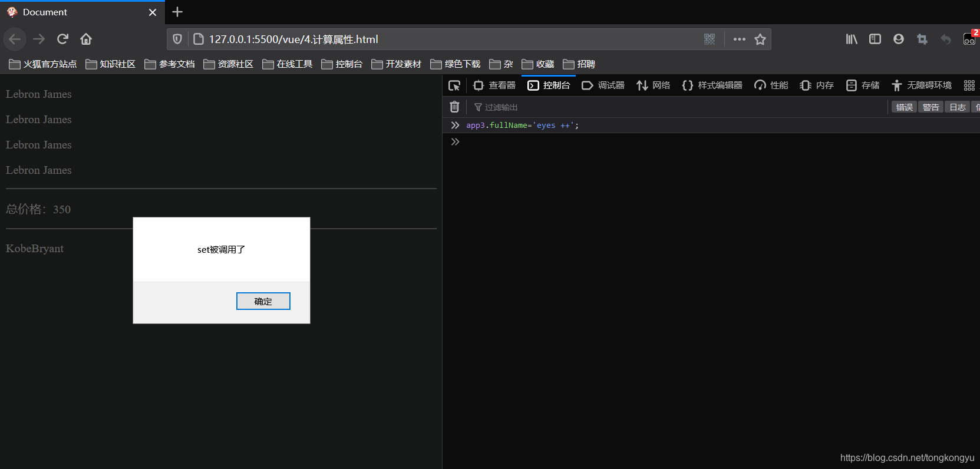Toggle the 警告 warnings filter
980x469 pixels.
pos(930,107)
